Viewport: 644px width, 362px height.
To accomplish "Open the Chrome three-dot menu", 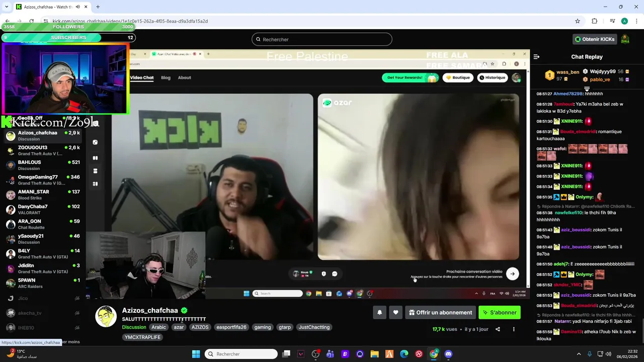I will 636,21.
